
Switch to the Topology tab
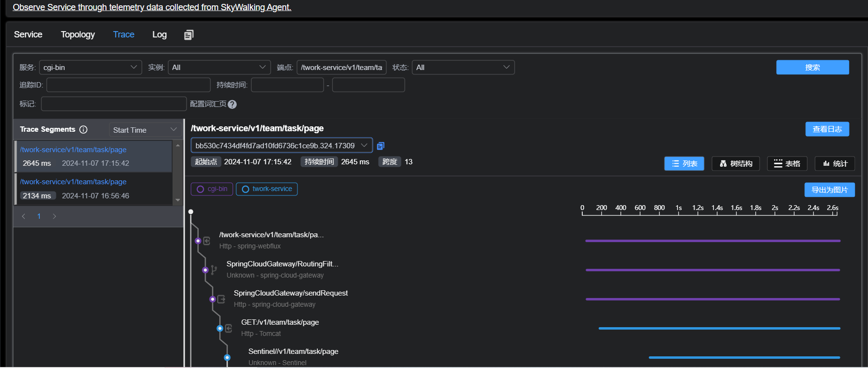[x=78, y=35]
